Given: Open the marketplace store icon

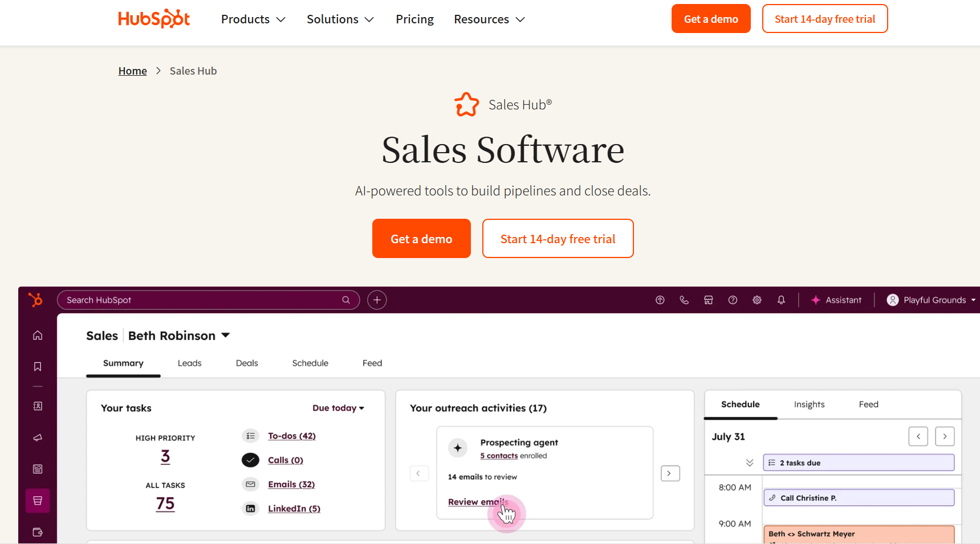Looking at the screenshot, I should [x=709, y=300].
